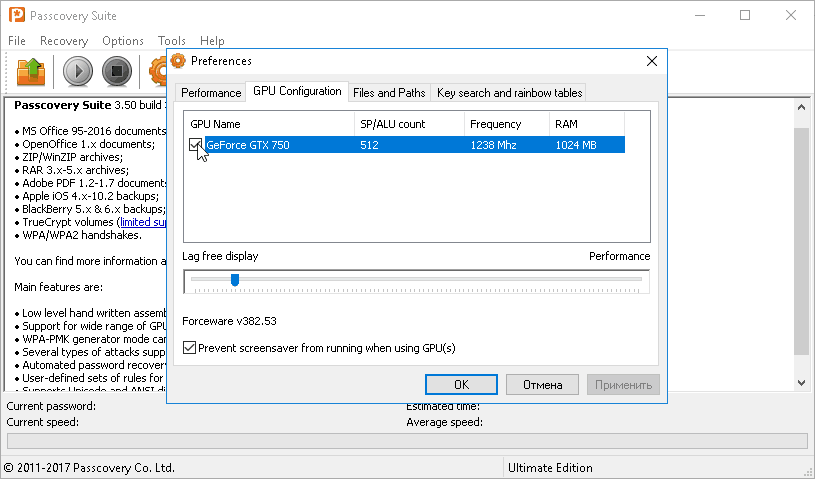Open the Help menu
The width and height of the screenshot is (815, 479).
pyautogui.click(x=212, y=41)
